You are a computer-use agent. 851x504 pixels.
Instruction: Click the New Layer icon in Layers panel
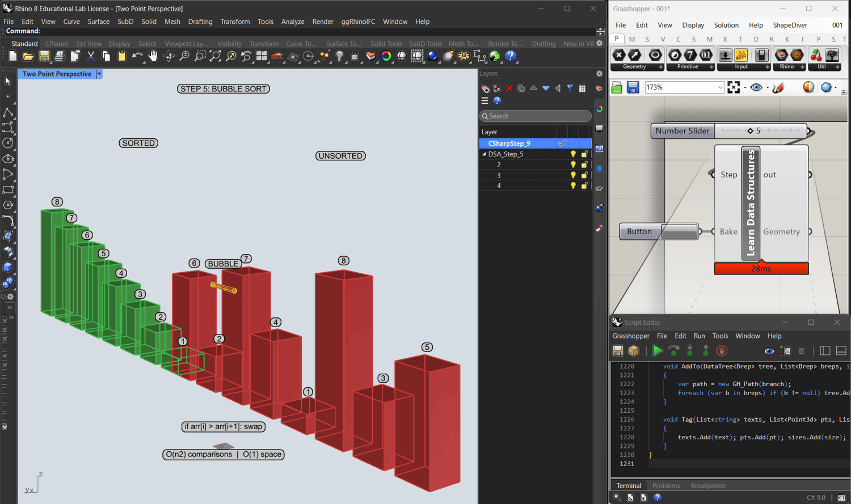point(485,88)
